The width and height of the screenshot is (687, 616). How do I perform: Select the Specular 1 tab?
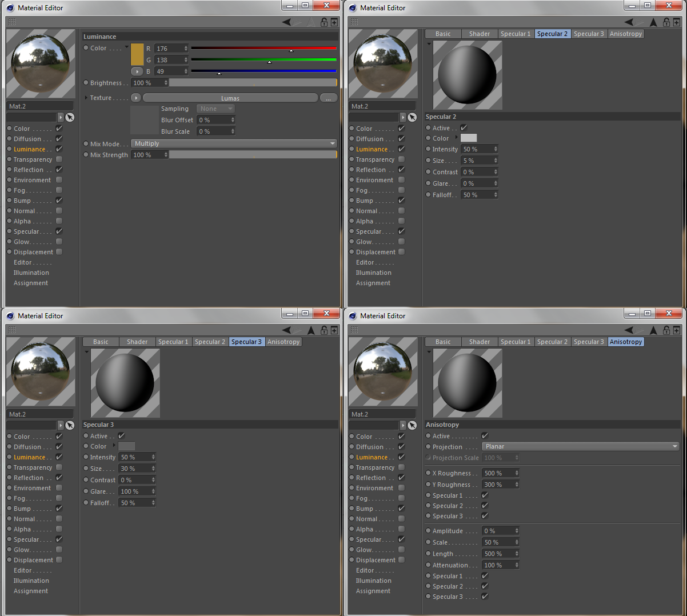(516, 34)
